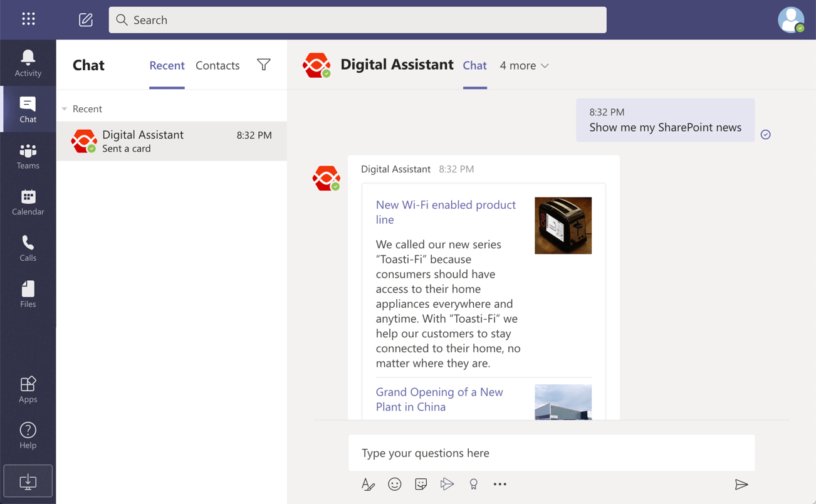The height and width of the screenshot is (504, 816).
Task: Switch to the Contacts tab
Action: (217, 65)
